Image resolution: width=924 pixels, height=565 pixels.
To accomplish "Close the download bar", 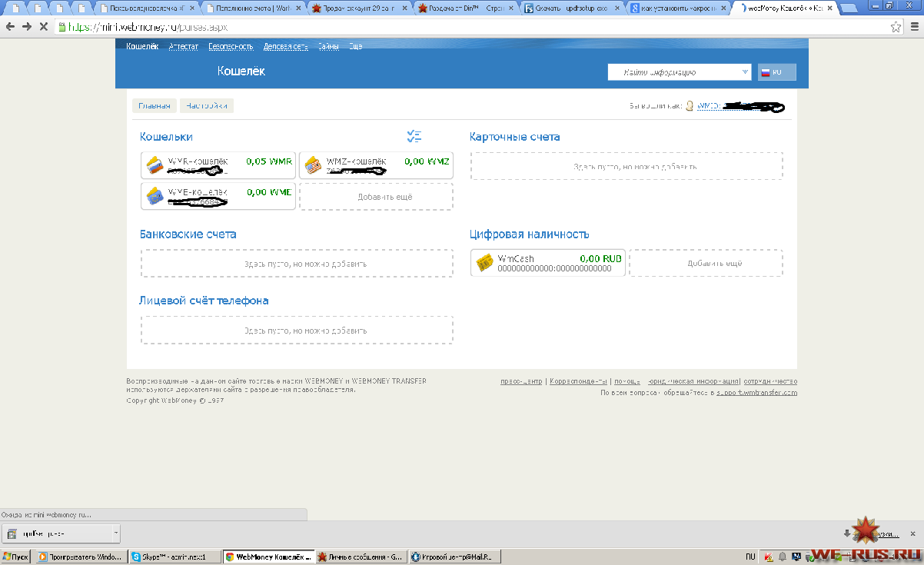I will pos(914,533).
